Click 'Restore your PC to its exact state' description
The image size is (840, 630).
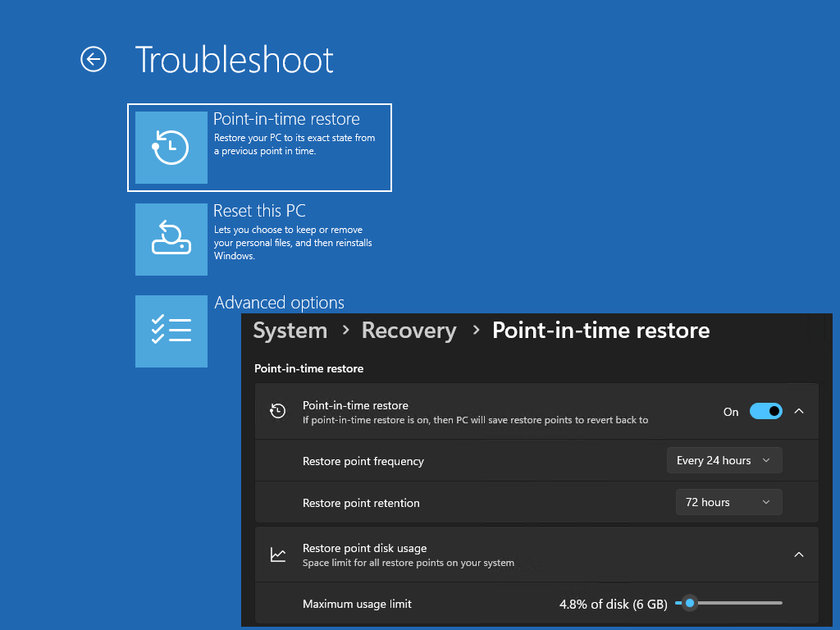pyautogui.click(x=294, y=144)
